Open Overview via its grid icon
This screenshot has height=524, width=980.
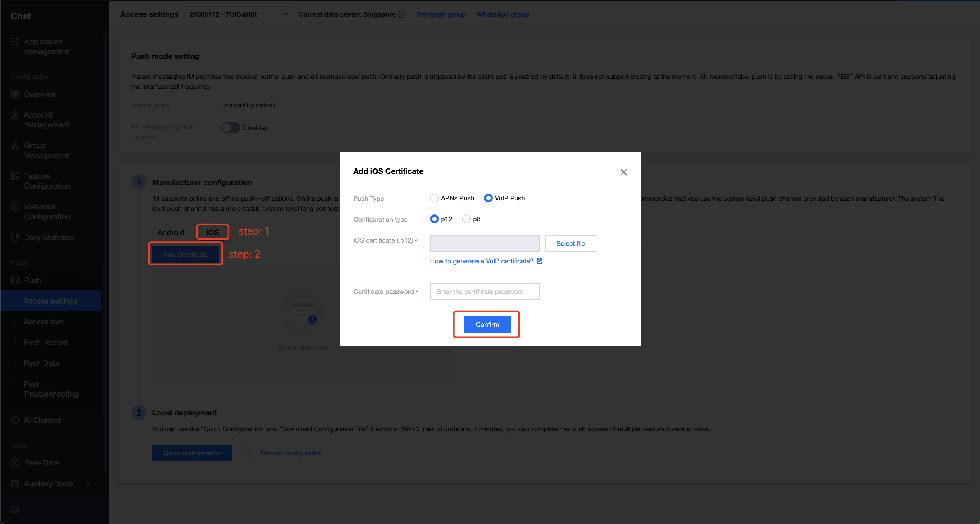(15, 94)
